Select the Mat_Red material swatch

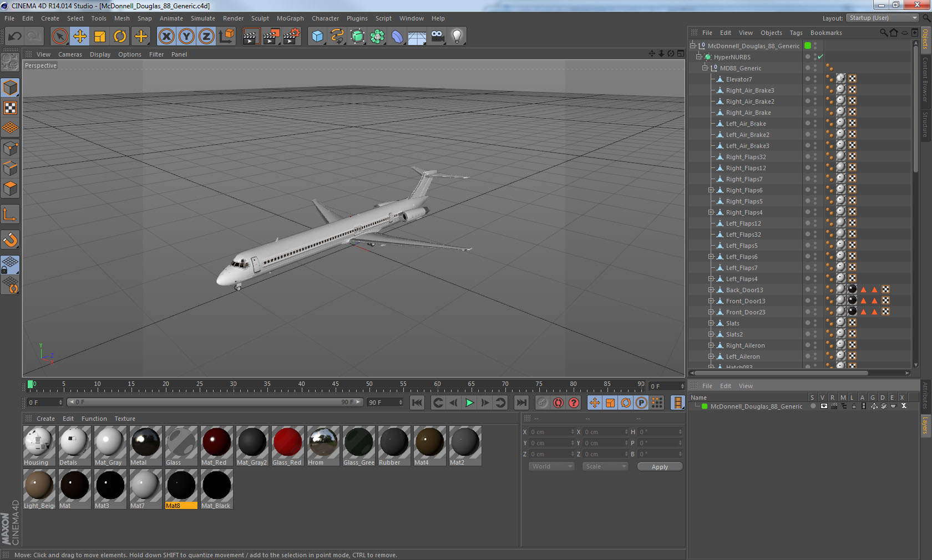click(x=216, y=446)
